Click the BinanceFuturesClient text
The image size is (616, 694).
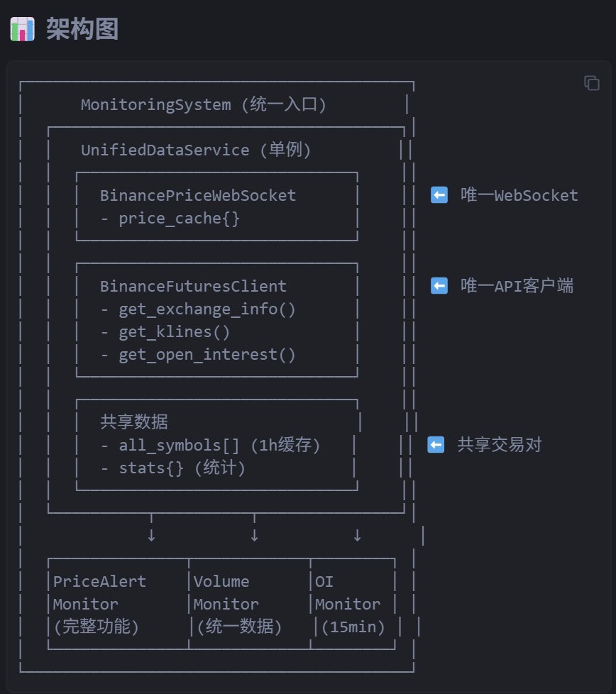[x=193, y=286]
